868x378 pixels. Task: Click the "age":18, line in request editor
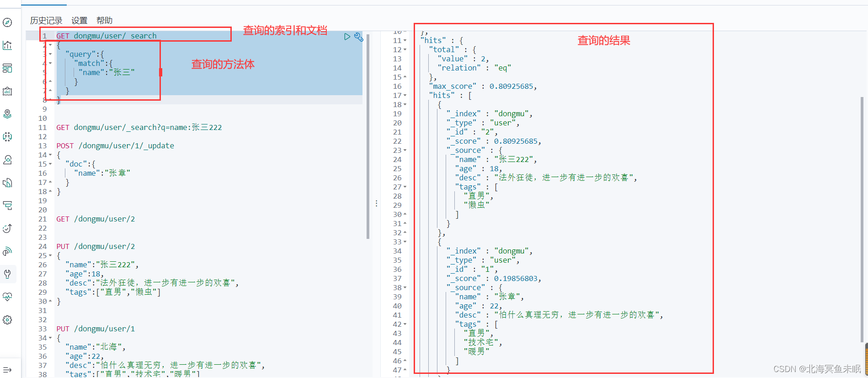pyautogui.click(x=84, y=274)
